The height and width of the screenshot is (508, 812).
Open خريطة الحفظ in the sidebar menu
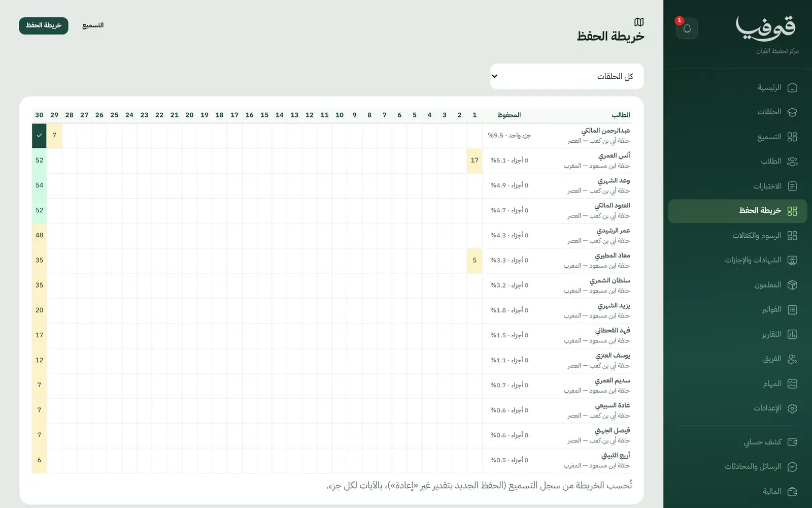[737, 211]
